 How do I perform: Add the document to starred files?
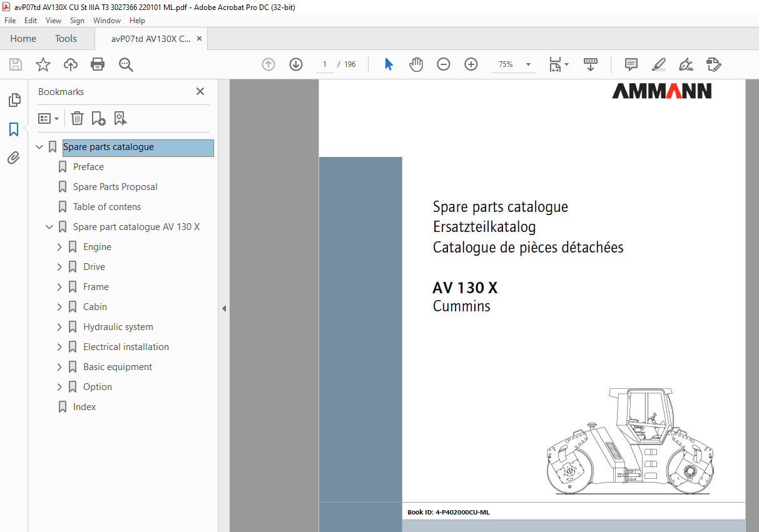point(43,64)
